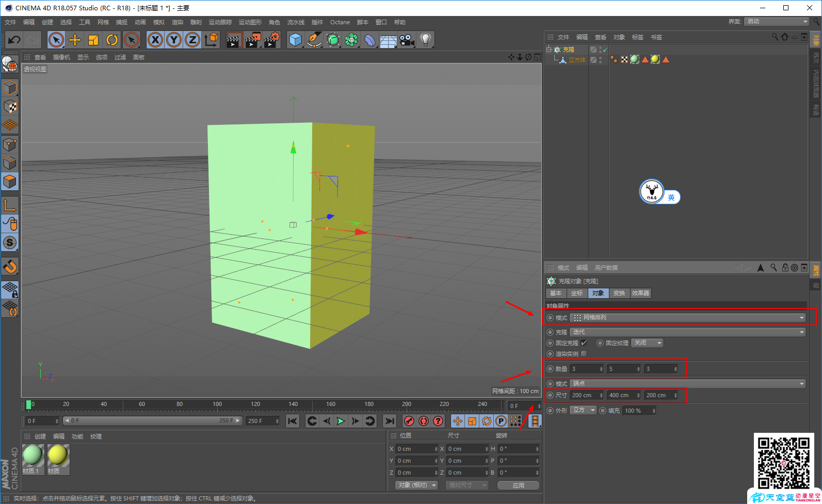The height and width of the screenshot is (504, 822).
Task: Switch to the 基本 tab
Action: (x=556, y=293)
